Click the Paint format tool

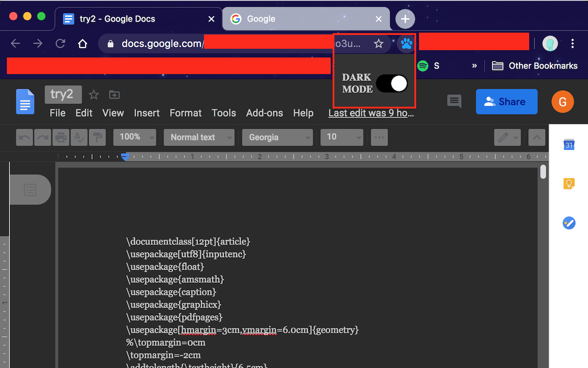(x=97, y=137)
